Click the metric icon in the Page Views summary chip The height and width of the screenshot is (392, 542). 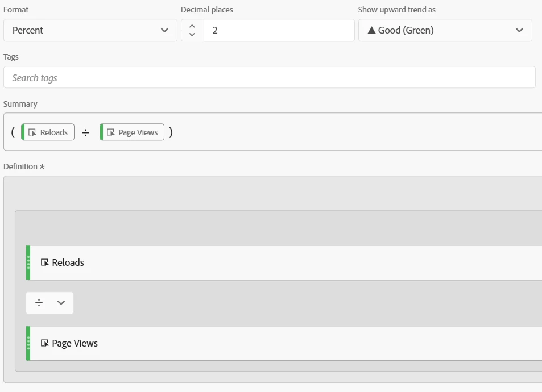(x=110, y=132)
